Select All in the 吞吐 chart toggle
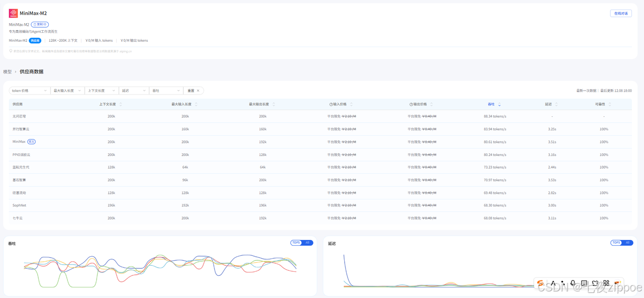 (x=307, y=243)
